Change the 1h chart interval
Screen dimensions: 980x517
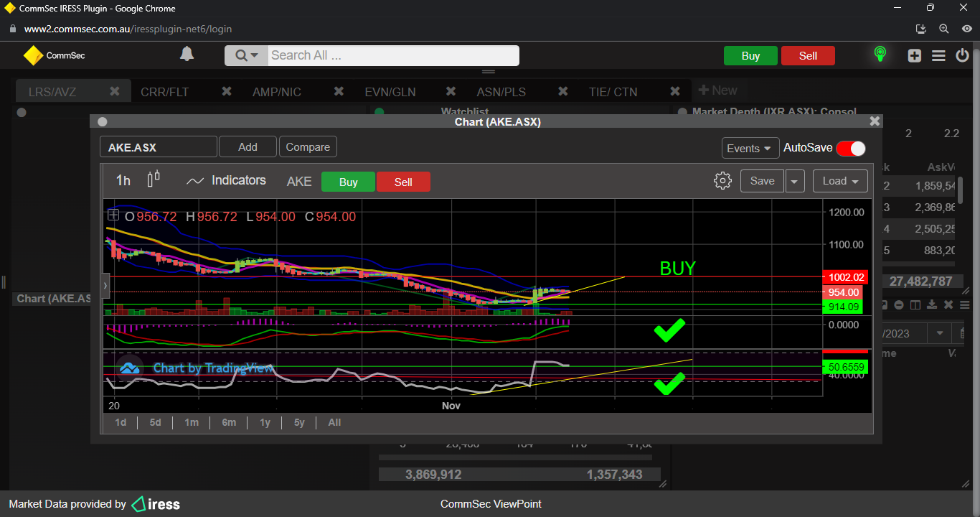[x=123, y=181]
